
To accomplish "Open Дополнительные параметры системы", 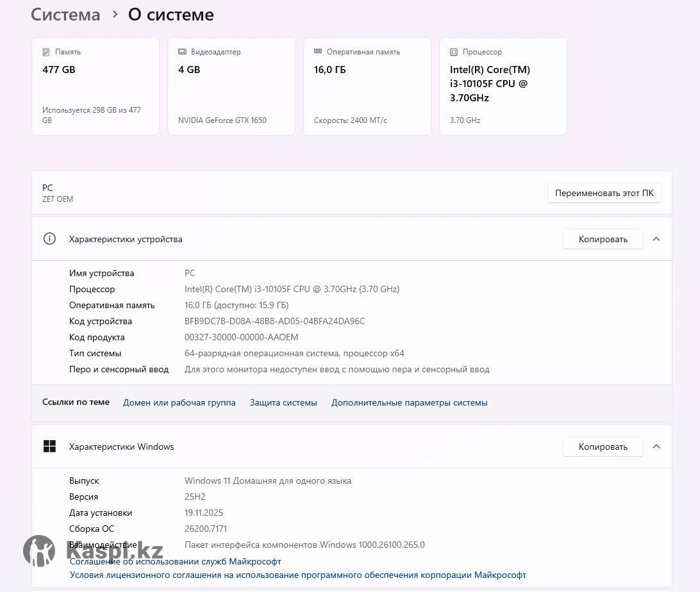I will [x=409, y=402].
